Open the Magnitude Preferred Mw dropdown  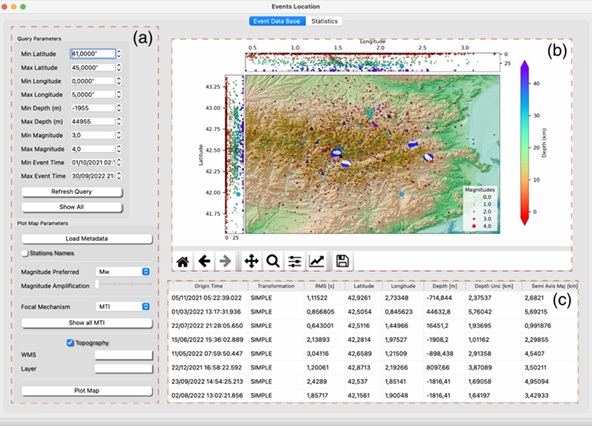point(123,272)
